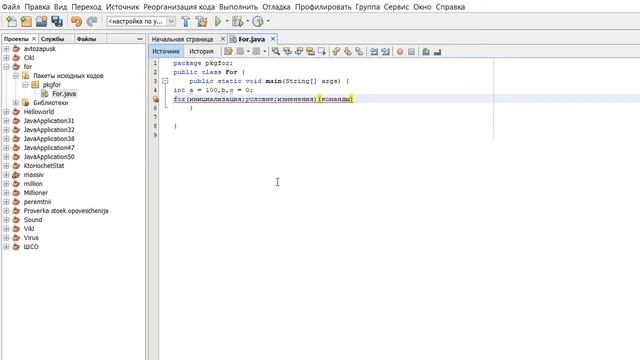Switch to the 'Службы' tab
Screen dimensions: 640x360
(x=52, y=39)
